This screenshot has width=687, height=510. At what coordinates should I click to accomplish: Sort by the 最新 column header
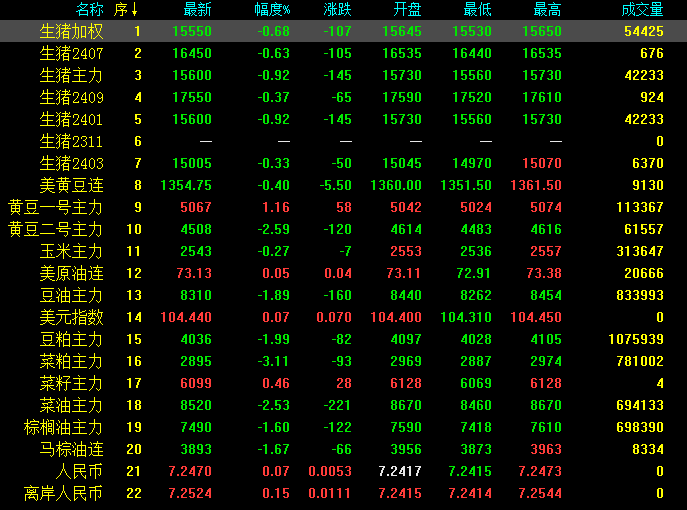coord(197,9)
